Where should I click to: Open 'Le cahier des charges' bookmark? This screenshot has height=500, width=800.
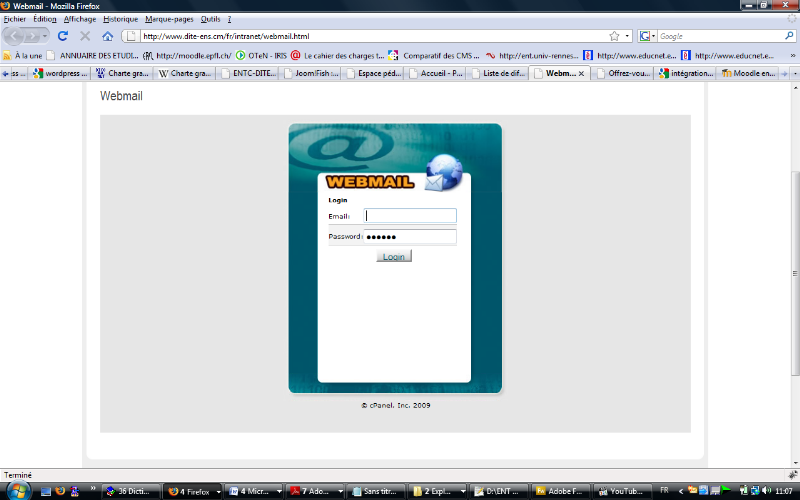click(x=338, y=56)
